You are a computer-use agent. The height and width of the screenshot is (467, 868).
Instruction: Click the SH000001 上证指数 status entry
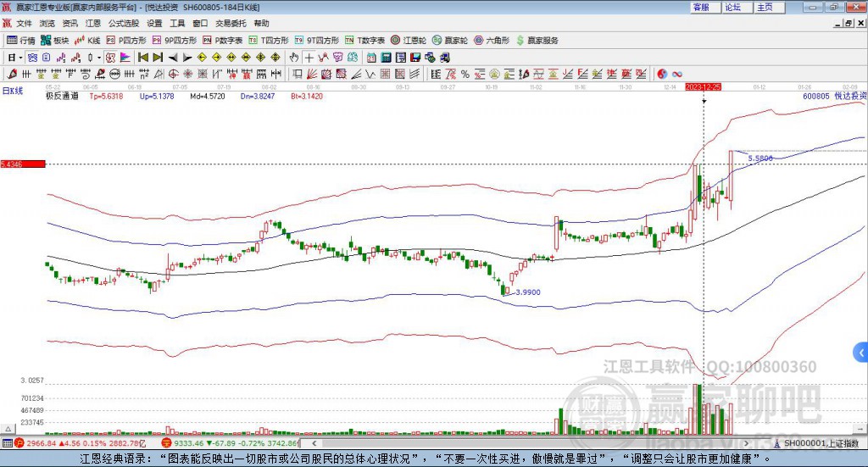coord(816,443)
